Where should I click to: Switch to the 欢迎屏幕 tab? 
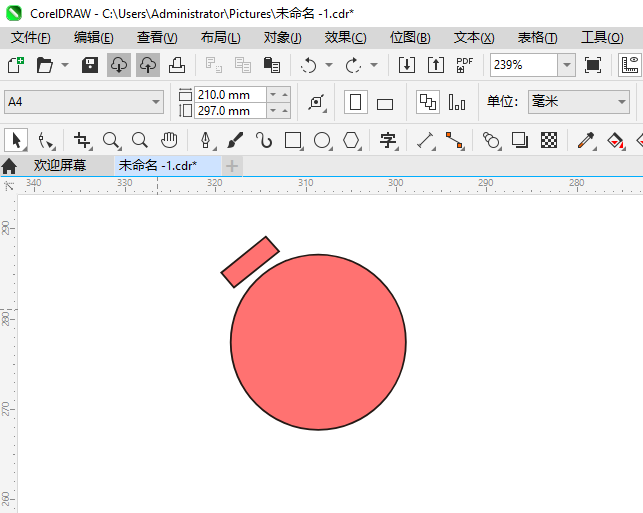click(60, 166)
